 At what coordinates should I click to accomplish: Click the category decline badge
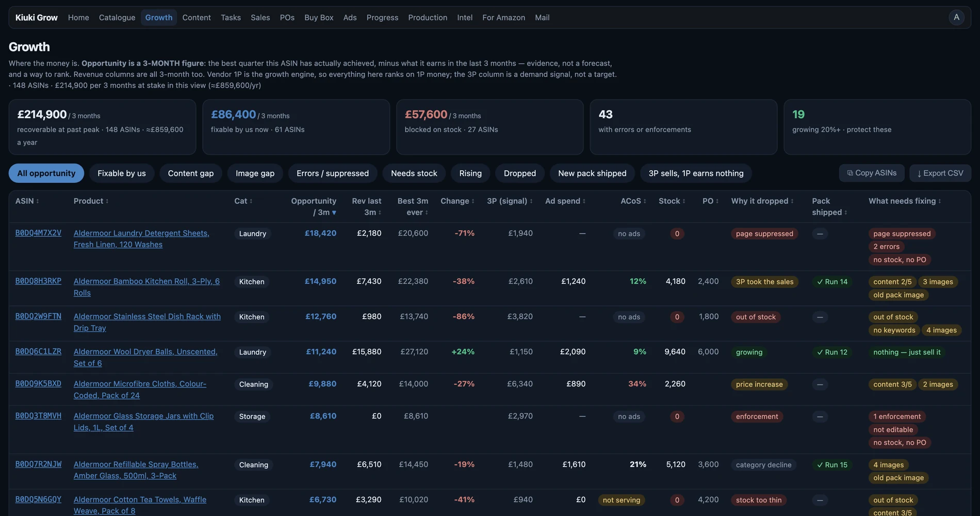point(763,465)
